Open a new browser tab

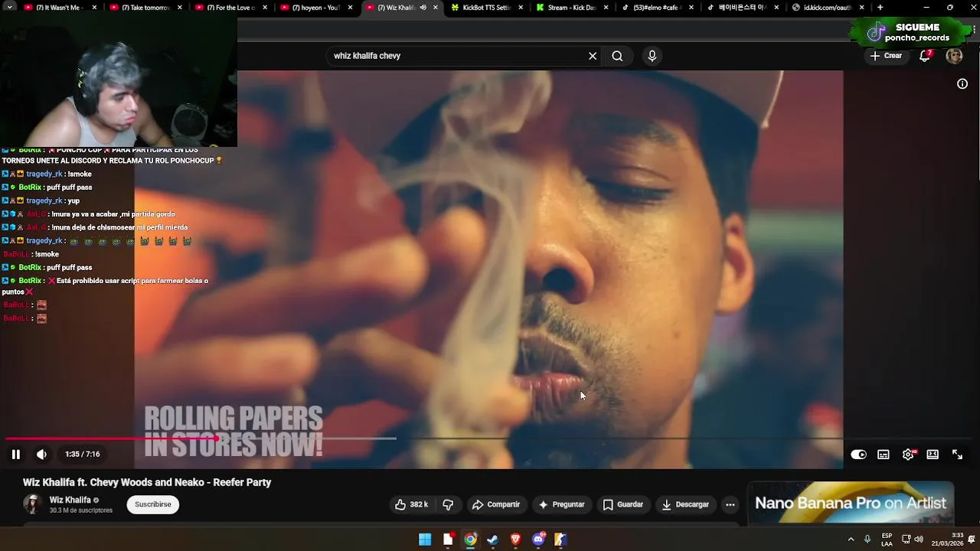click(x=880, y=8)
